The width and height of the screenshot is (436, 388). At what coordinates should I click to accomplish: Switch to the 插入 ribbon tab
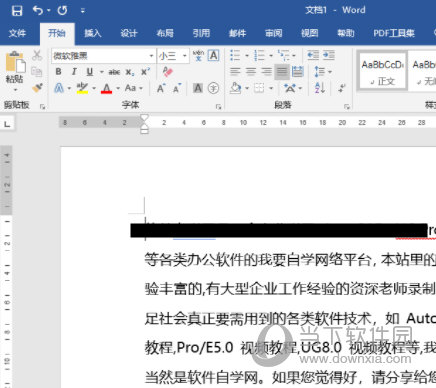point(93,33)
